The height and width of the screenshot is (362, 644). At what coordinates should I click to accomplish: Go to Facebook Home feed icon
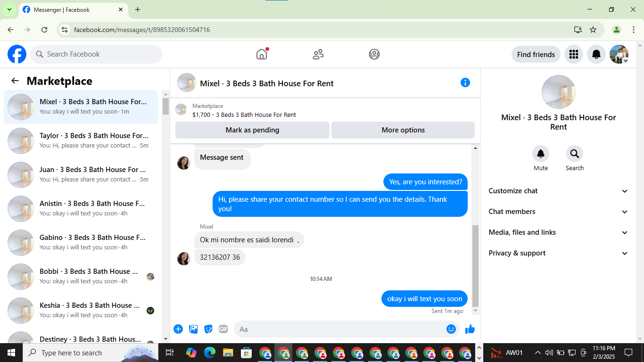pos(262,54)
